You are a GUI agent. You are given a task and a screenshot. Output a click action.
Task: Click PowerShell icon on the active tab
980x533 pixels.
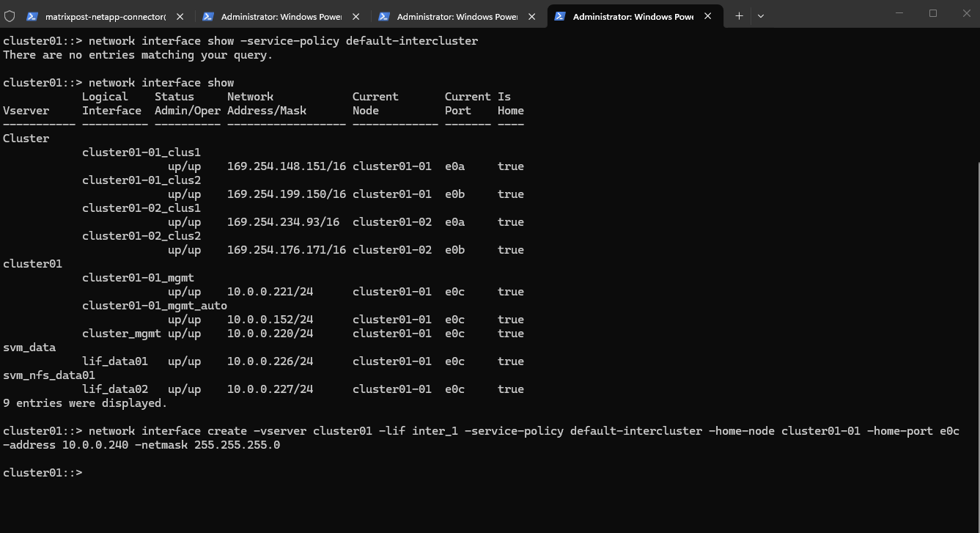560,16
